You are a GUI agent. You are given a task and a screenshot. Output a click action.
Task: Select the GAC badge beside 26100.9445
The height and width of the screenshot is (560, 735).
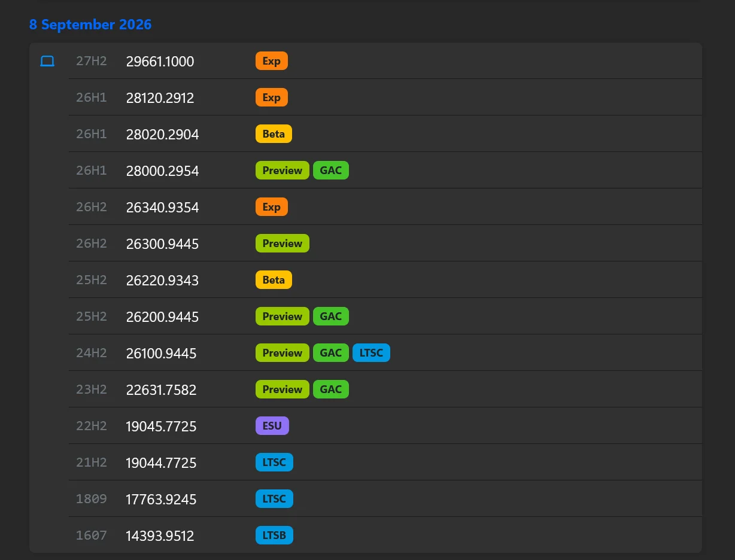[331, 353]
